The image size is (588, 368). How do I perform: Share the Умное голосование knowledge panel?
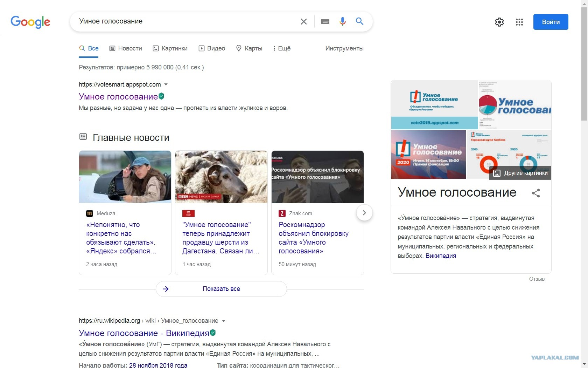(536, 193)
